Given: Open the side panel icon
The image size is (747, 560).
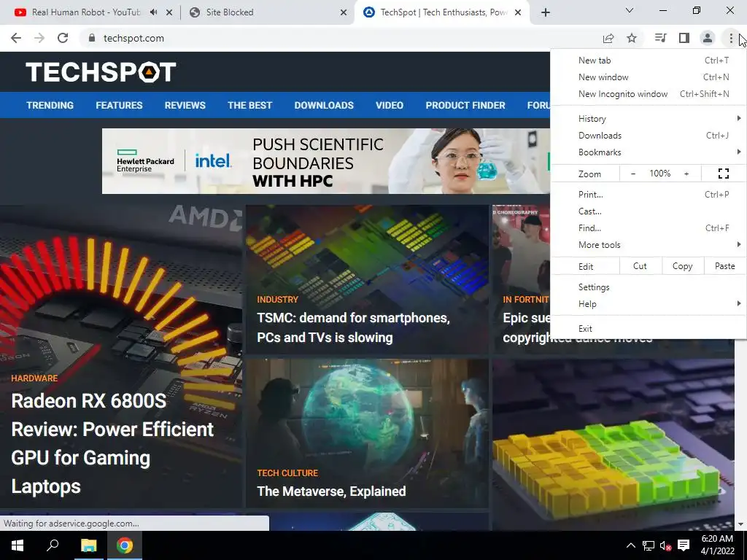Looking at the screenshot, I should (684, 38).
